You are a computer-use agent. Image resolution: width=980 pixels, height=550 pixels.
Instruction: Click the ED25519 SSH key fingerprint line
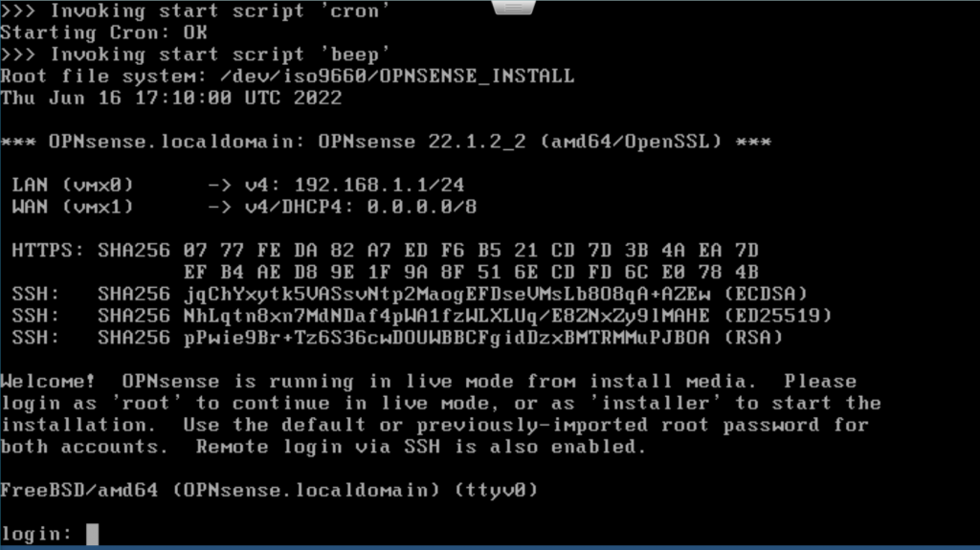click(422, 317)
